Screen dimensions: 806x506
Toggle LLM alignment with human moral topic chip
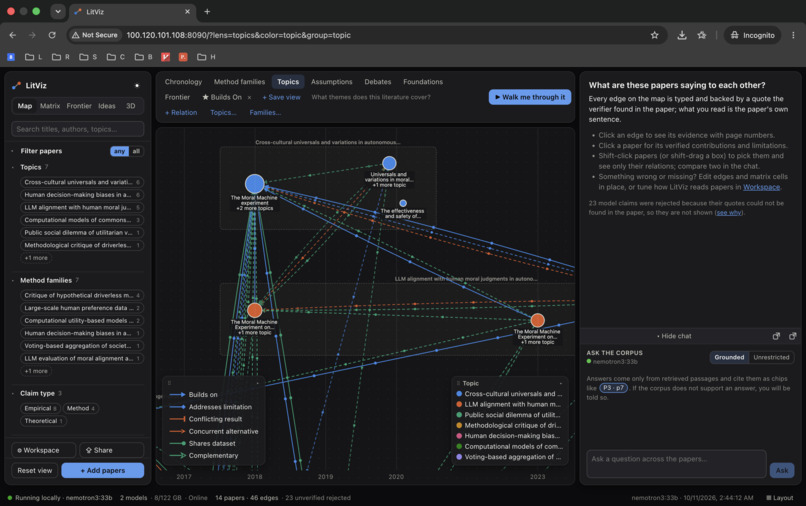pyautogui.click(x=82, y=207)
